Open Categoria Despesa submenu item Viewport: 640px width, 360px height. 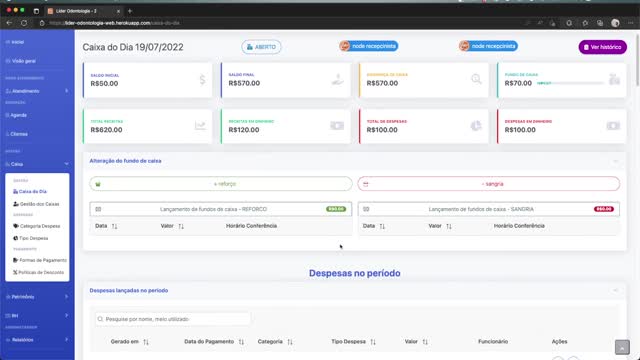point(37,226)
